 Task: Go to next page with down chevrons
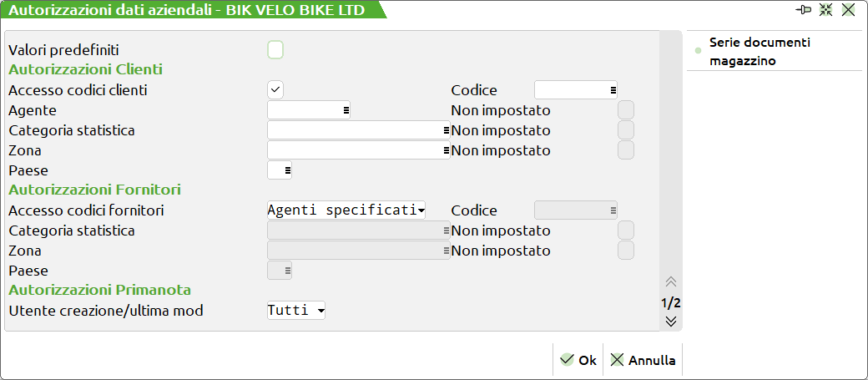pos(671,321)
